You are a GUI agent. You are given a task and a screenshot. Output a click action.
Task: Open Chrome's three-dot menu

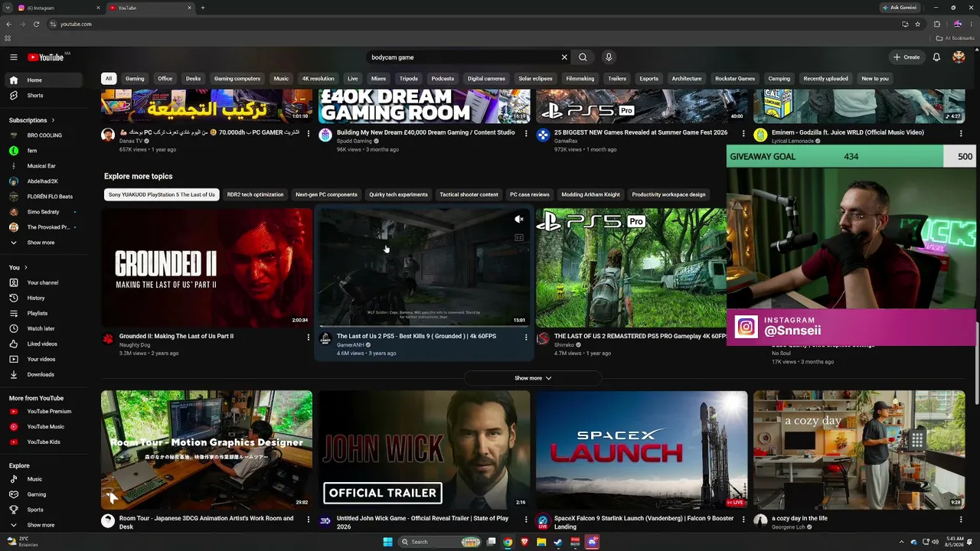pos(971,24)
